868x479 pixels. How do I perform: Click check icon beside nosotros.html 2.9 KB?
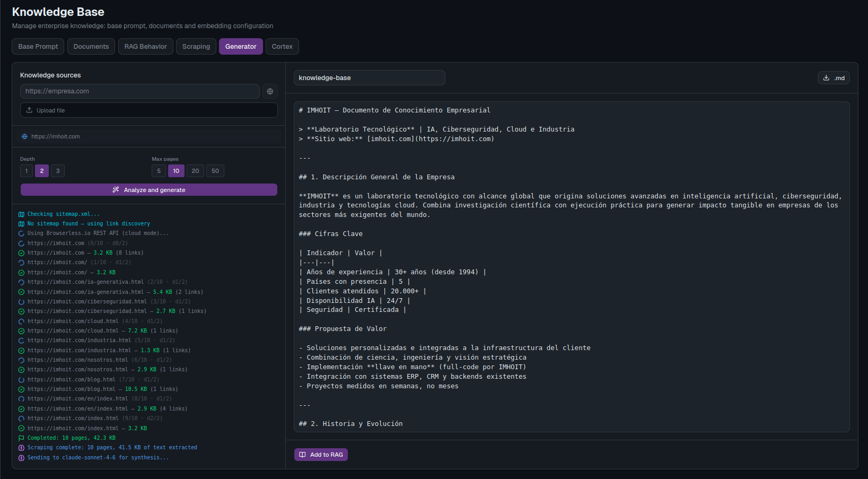pyautogui.click(x=21, y=370)
